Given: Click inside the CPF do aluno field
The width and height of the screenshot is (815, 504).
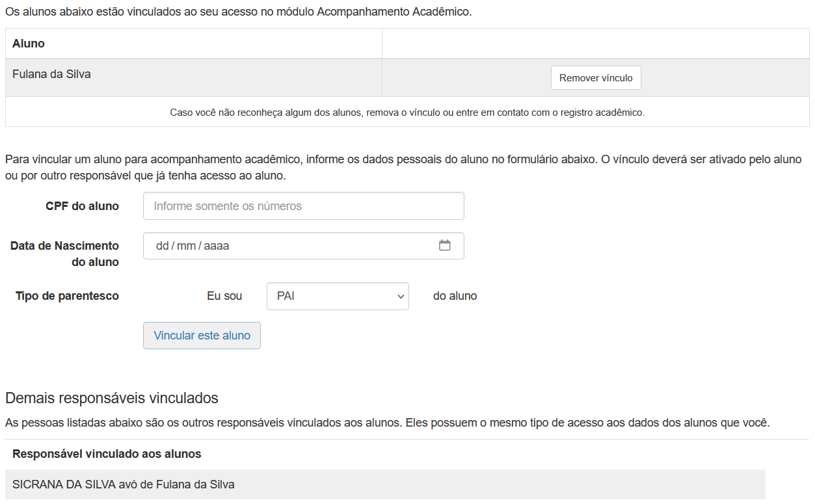Looking at the screenshot, I should pos(303,206).
